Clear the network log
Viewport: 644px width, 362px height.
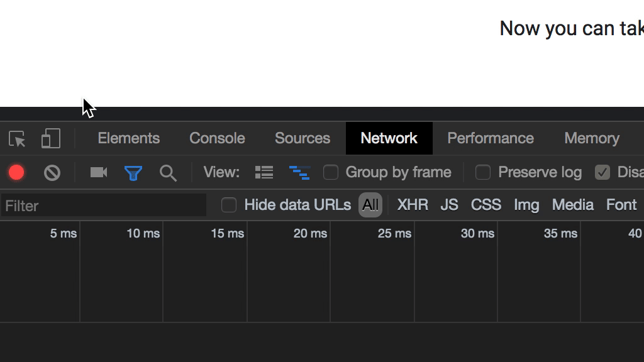[x=52, y=172]
